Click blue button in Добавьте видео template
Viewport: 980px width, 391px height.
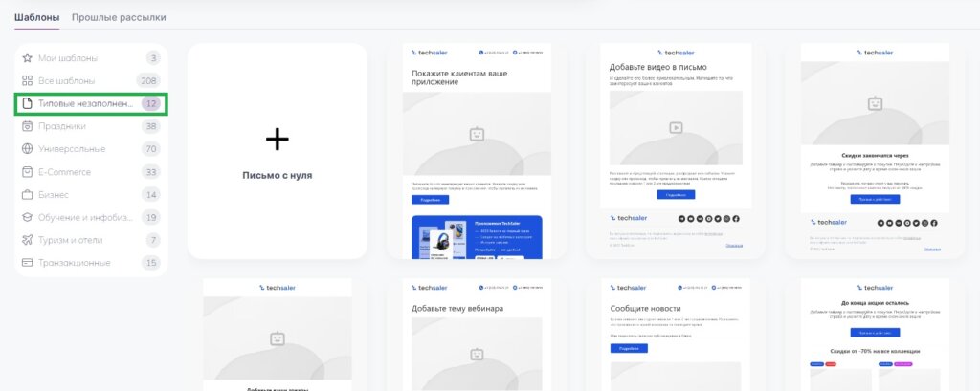point(676,195)
